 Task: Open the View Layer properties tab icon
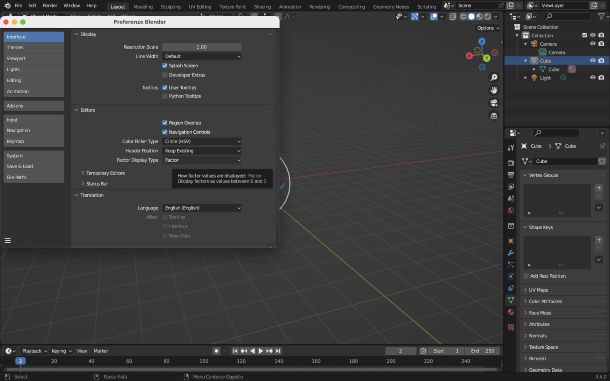coord(511,187)
